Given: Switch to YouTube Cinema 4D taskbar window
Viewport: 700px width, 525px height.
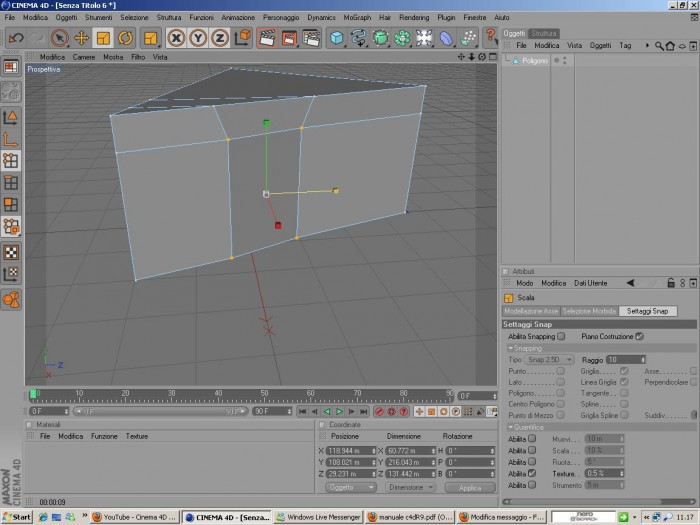Looking at the screenshot, I should tap(135, 517).
